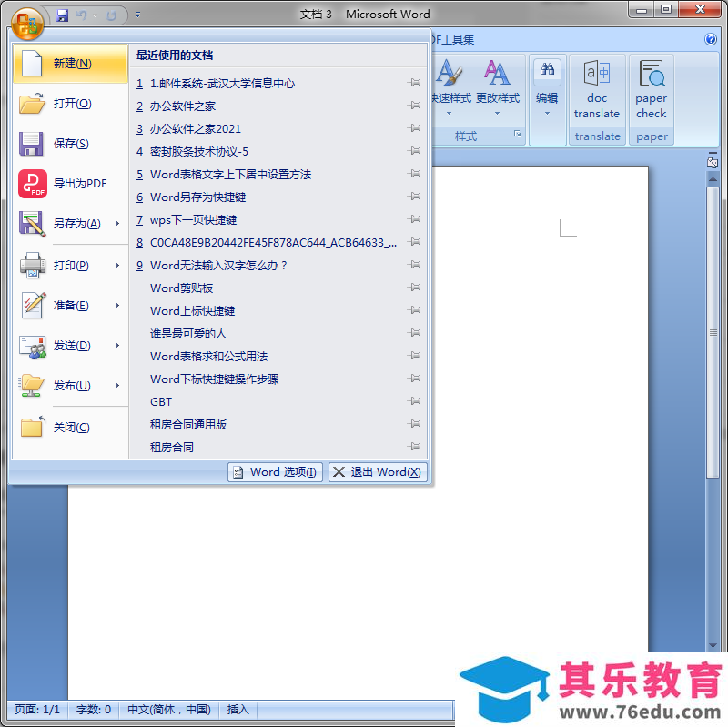Screen dimensions: 728x727
Task: Expand the 发送 submenu arrow
Action: [x=117, y=346]
